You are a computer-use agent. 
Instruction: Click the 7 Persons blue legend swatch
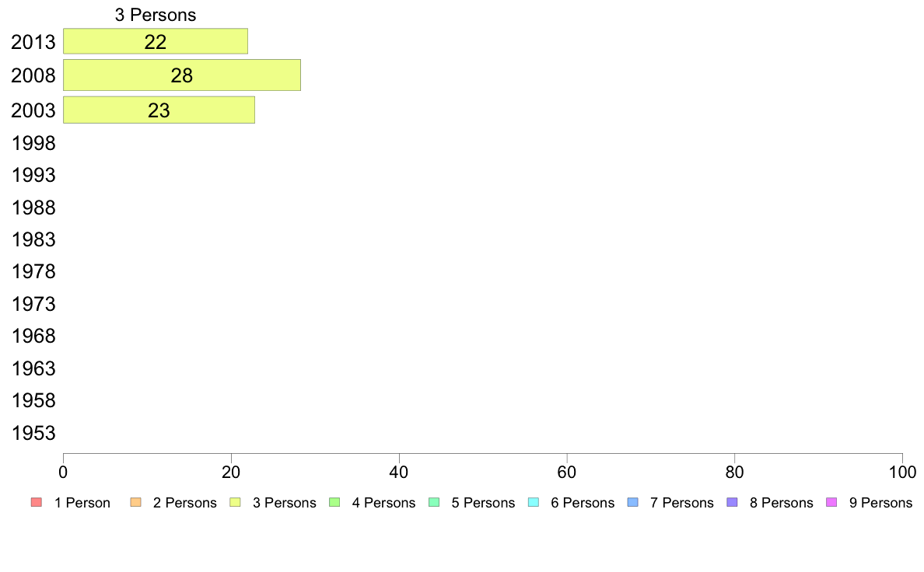[633, 503]
